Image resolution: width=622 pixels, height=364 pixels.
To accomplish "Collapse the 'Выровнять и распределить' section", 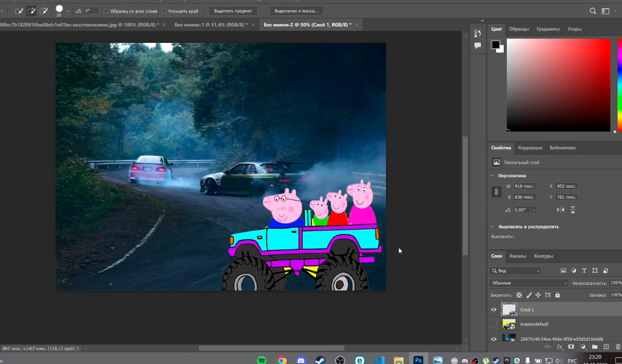I will click(x=492, y=227).
